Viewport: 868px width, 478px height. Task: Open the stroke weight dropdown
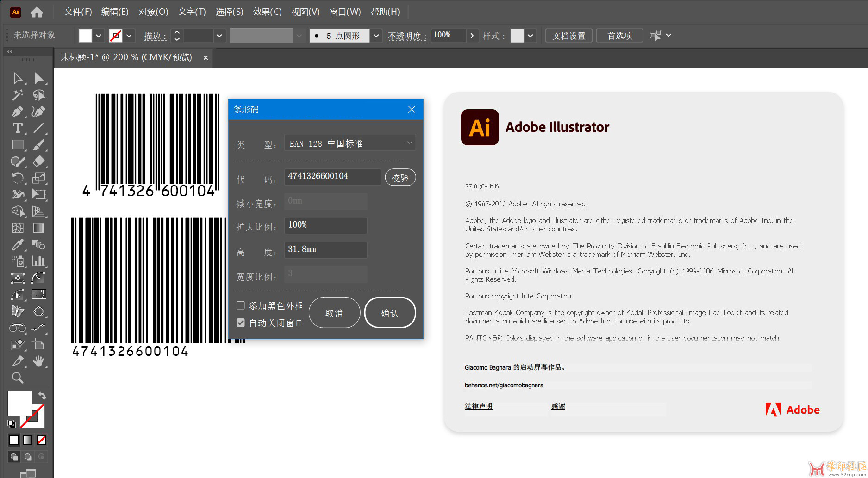coord(220,36)
